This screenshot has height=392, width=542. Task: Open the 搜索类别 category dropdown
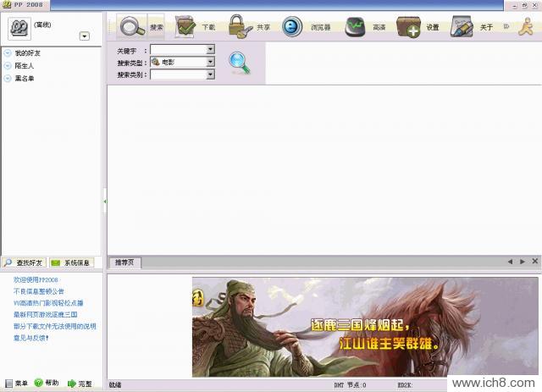click(210, 75)
